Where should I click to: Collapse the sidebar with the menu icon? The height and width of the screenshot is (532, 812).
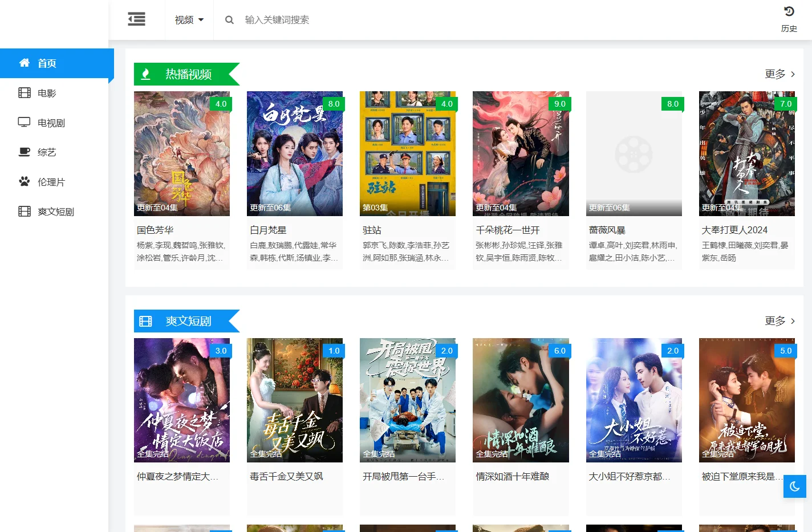point(136,19)
